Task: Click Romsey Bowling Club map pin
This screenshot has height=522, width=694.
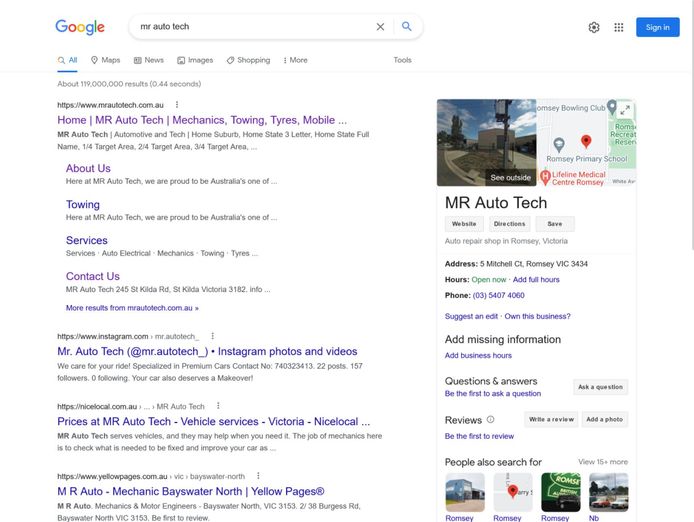Action: pos(612,106)
